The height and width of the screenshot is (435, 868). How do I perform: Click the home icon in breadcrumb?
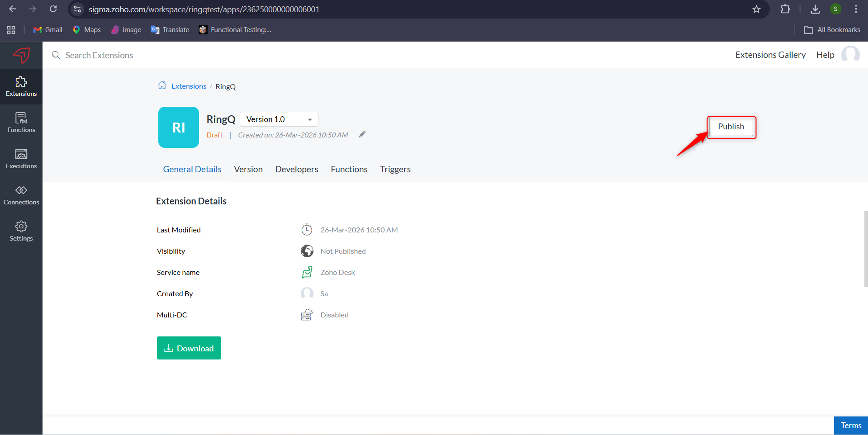[x=162, y=85]
